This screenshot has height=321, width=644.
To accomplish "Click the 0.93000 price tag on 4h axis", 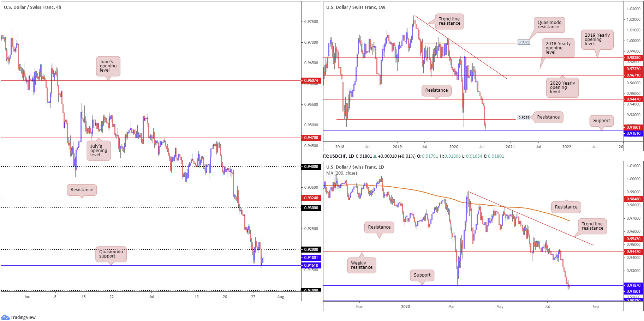I will (x=311, y=208).
